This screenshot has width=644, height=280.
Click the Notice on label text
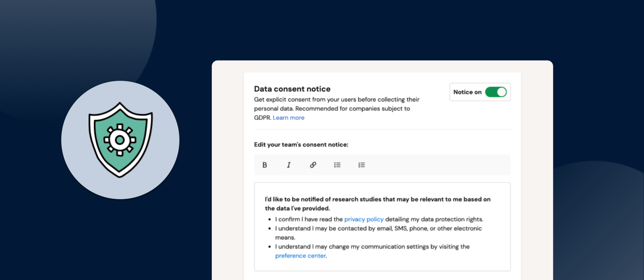point(467,92)
